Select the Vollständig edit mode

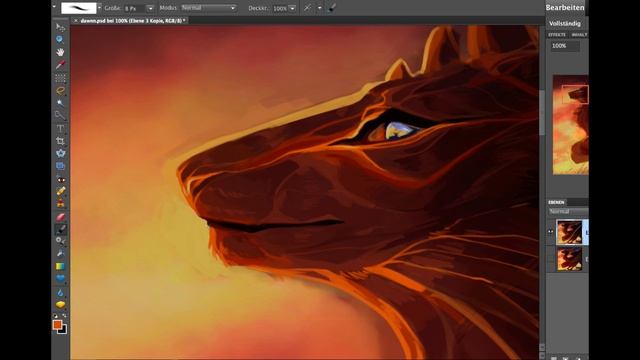coord(565,24)
